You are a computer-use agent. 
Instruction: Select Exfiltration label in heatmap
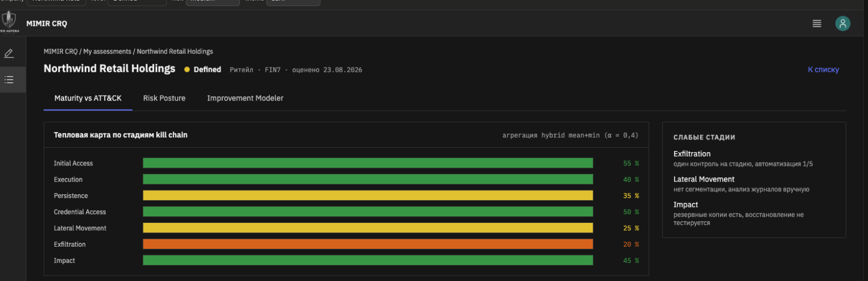[70, 244]
